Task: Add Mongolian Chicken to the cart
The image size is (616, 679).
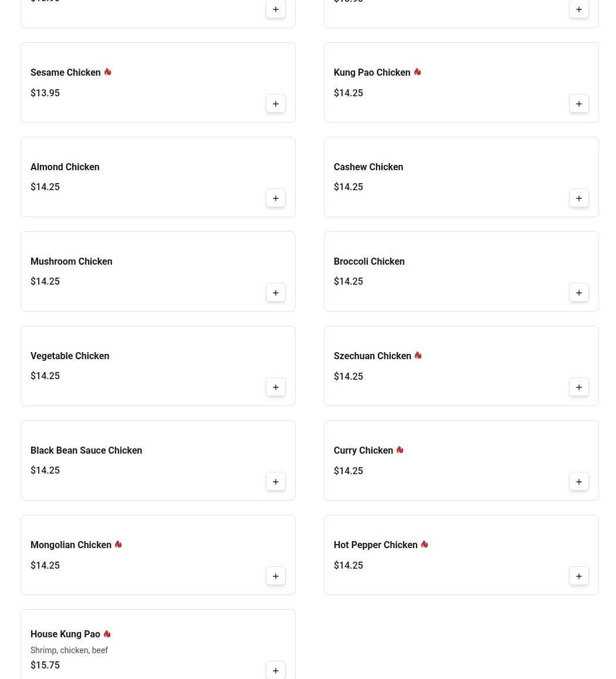Action: pos(275,576)
